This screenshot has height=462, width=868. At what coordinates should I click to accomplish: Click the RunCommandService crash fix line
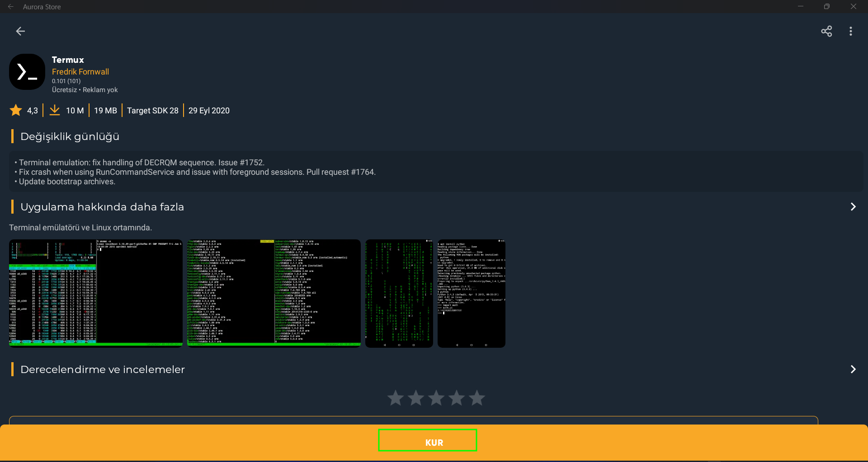(195, 172)
